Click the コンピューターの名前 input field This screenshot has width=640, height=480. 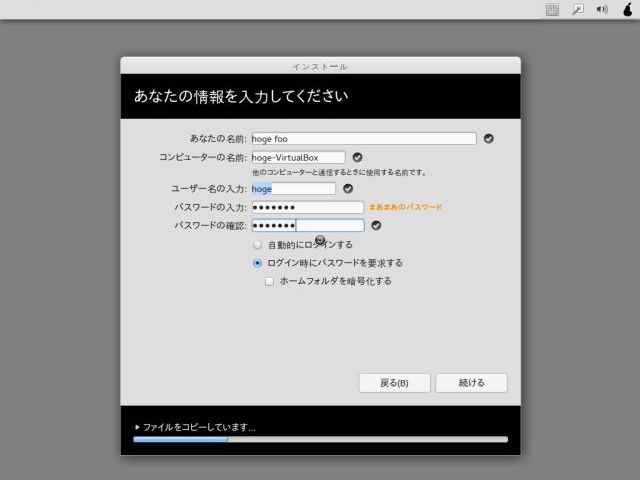click(x=298, y=157)
